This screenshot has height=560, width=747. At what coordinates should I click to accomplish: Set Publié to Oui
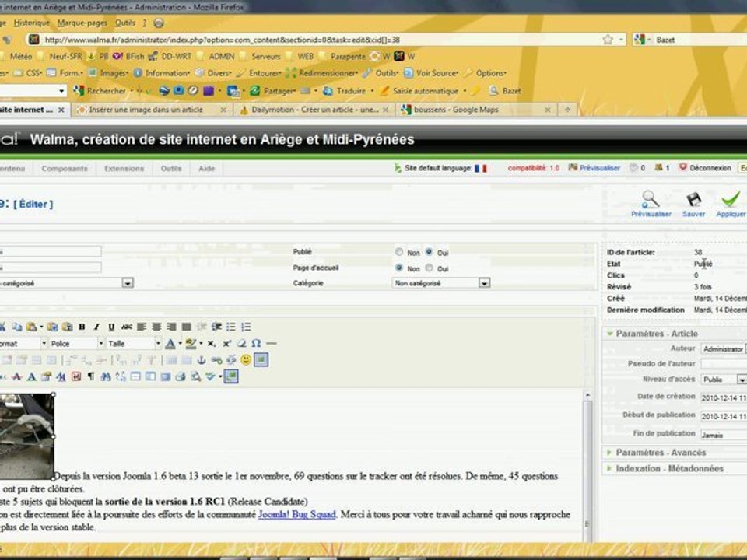coord(430,252)
